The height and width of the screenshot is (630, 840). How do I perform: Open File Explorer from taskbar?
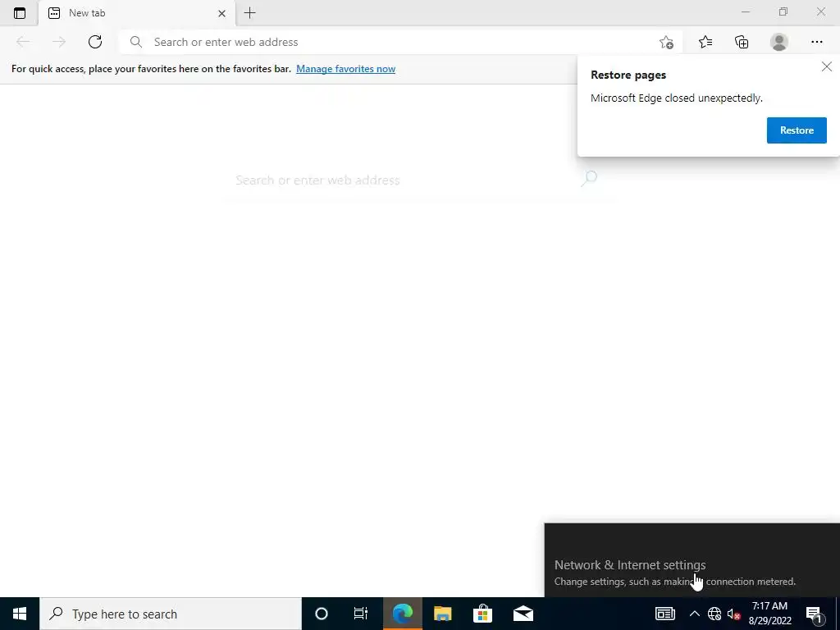442,614
